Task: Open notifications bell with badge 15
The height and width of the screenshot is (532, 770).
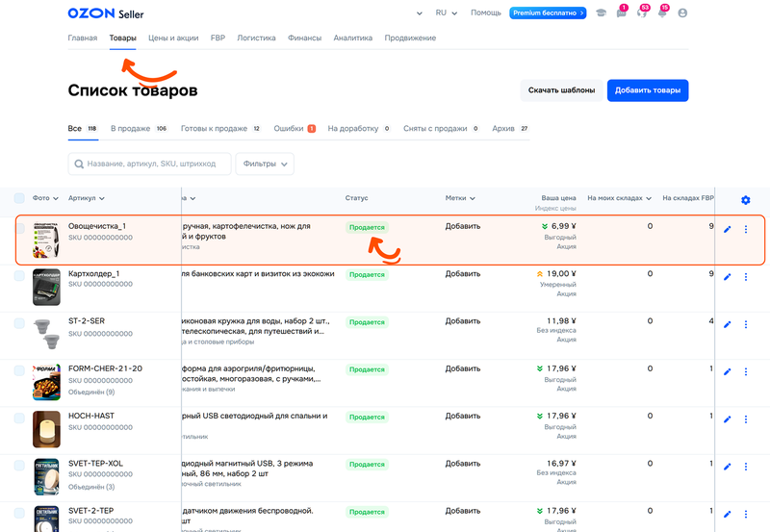Action: pos(662,13)
